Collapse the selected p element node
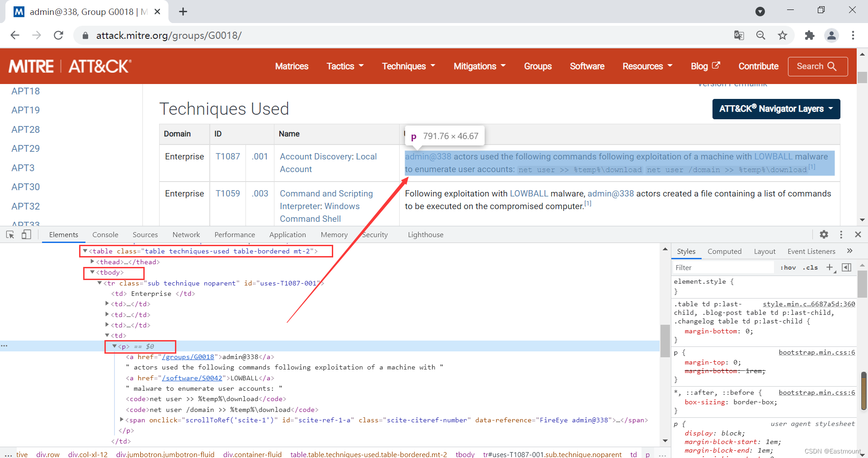The height and width of the screenshot is (458, 868). [x=114, y=346]
